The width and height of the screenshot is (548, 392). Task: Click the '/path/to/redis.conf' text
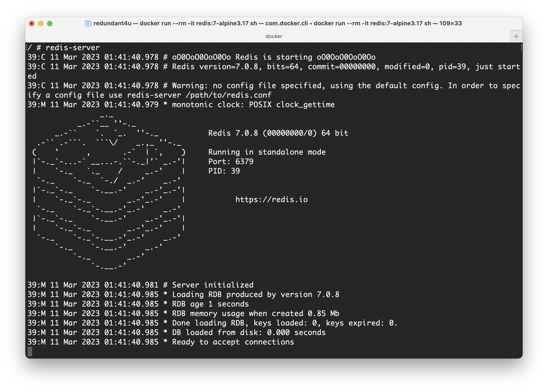coord(228,95)
